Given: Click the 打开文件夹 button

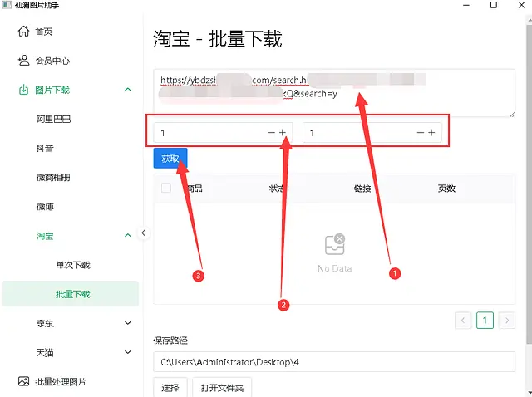Looking at the screenshot, I should click(222, 387).
